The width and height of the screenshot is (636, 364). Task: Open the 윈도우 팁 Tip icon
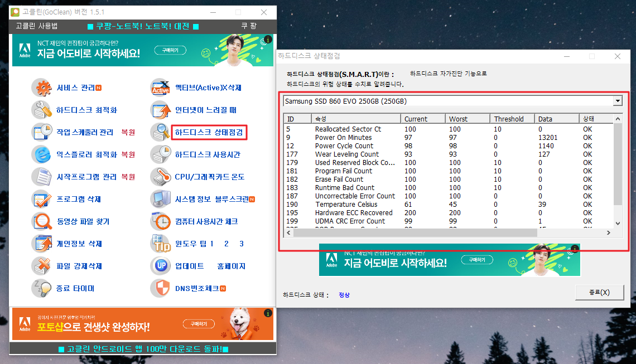point(161,244)
